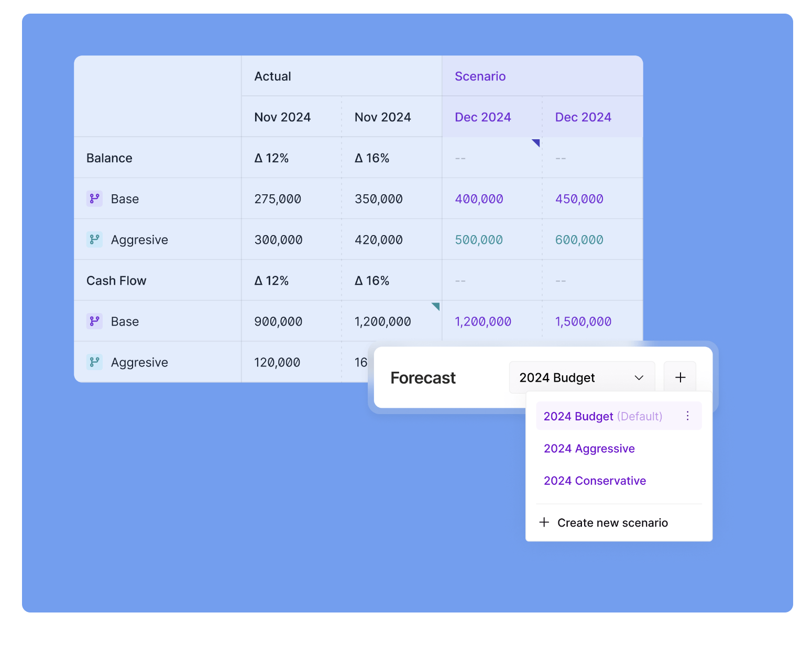Choose the 2024 Conservative scenario

[x=595, y=481]
